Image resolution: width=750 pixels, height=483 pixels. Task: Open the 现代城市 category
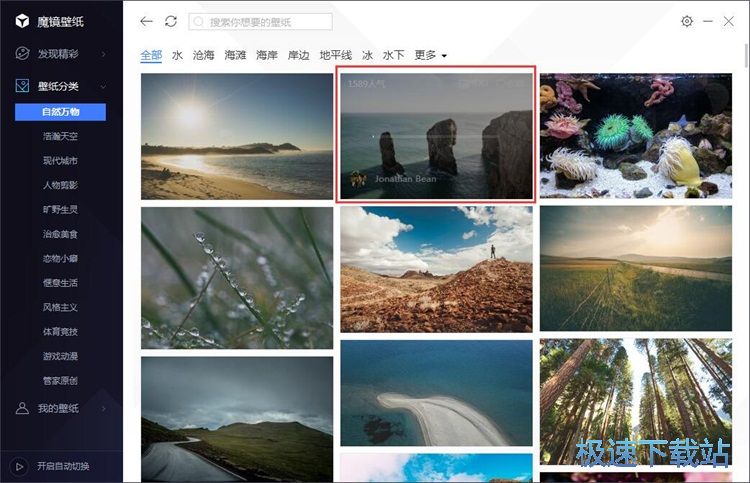point(60,161)
